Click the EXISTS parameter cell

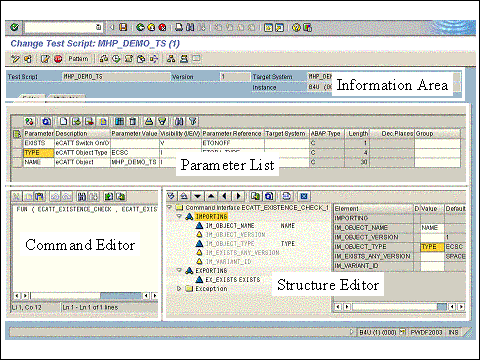[x=38, y=143]
